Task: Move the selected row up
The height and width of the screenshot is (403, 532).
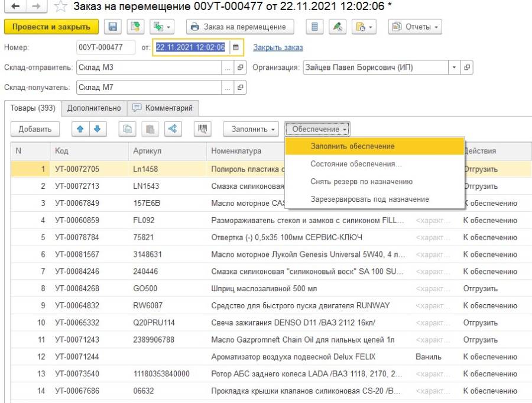Action: 80,128
